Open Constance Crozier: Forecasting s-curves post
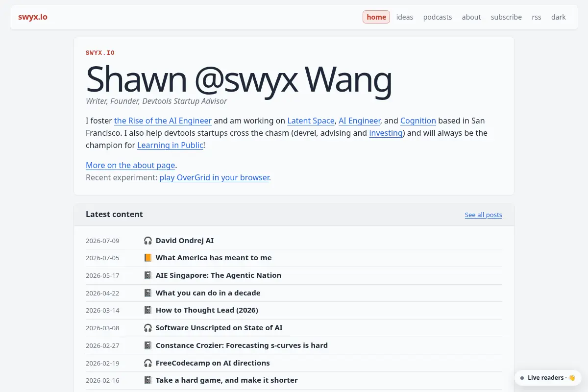This screenshot has height=392, width=588. [242, 345]
